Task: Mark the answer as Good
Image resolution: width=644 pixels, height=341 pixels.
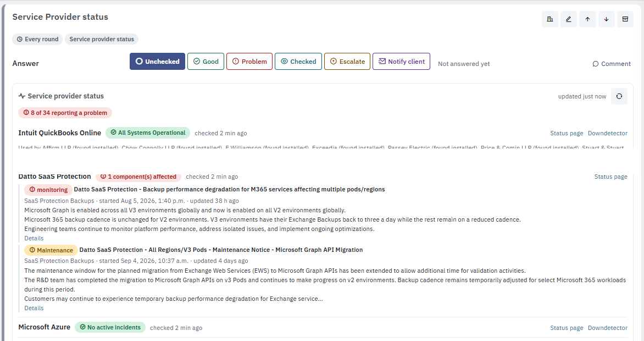Action: tap(206, 61)
